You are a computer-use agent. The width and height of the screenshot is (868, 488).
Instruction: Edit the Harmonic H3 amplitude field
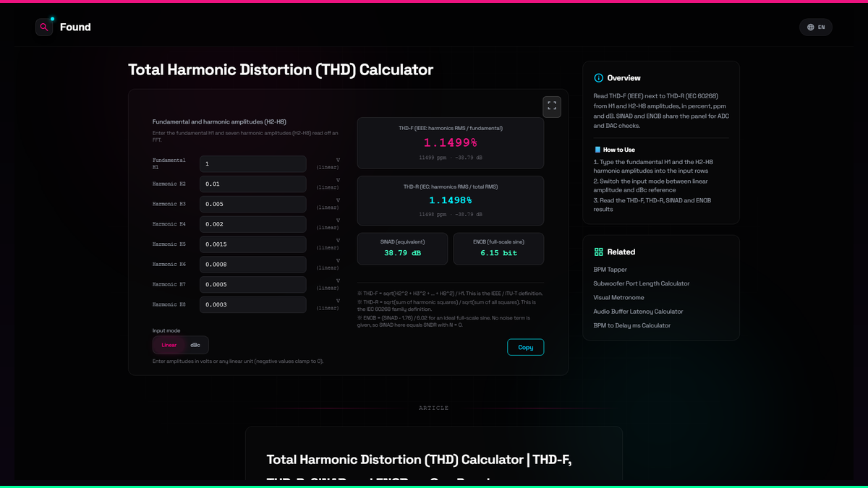pyautogui.click(x=253, y=204)
